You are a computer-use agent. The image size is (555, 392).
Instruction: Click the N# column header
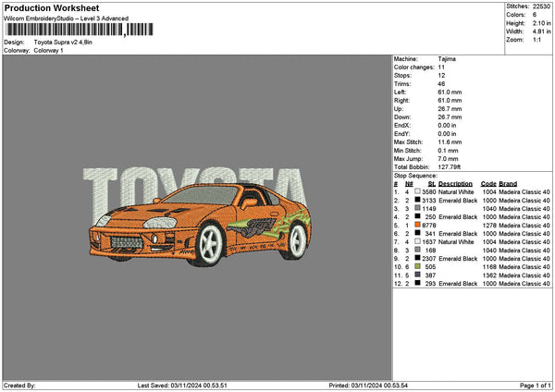409,184
